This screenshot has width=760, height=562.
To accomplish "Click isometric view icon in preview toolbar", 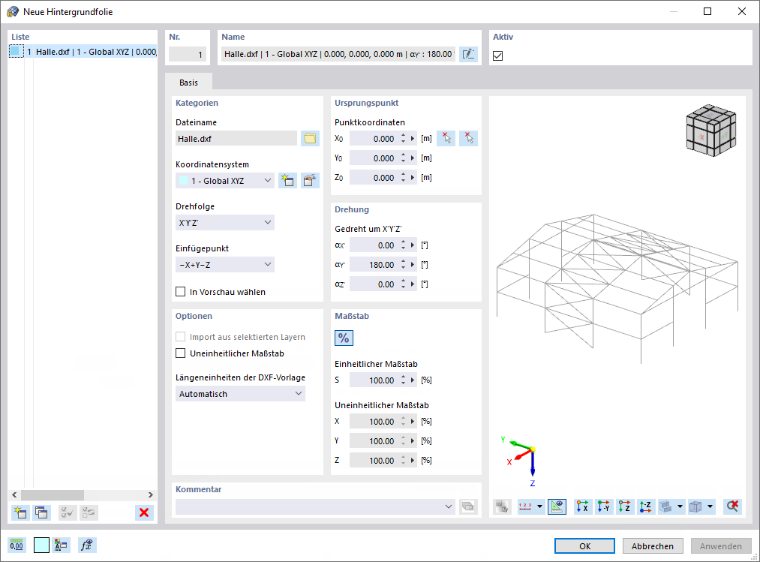I will coord(666,507).
